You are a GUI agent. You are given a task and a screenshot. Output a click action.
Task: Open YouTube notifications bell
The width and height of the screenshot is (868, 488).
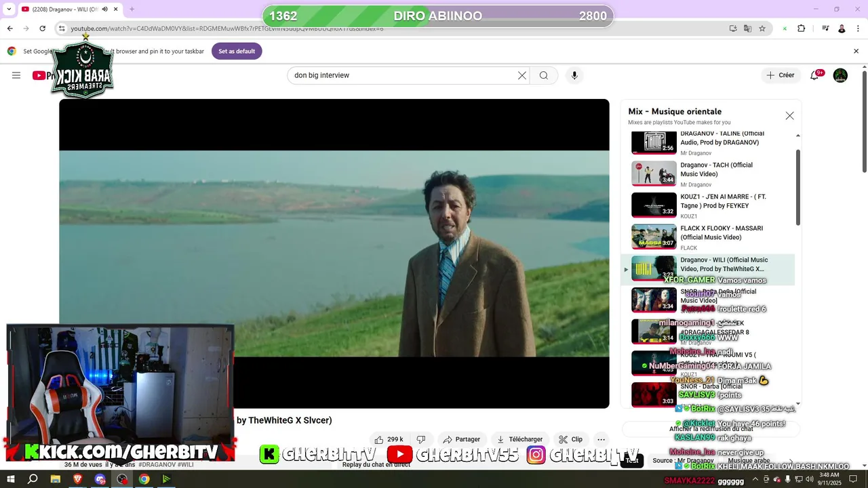(x=814, y=75)
